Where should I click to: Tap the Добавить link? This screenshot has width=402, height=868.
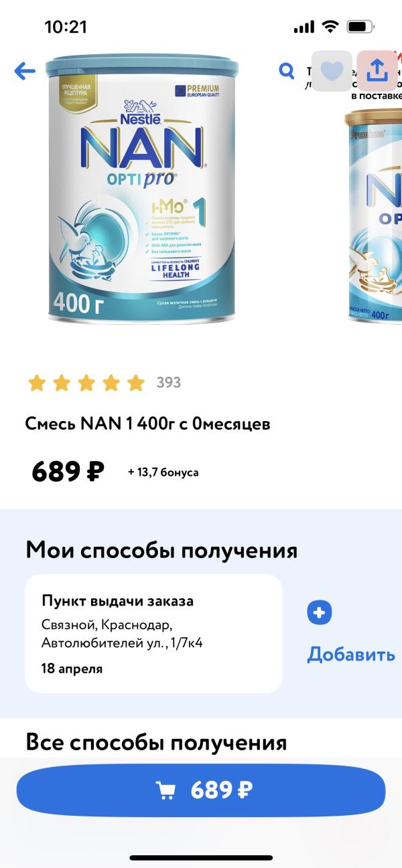coord(351,654)
